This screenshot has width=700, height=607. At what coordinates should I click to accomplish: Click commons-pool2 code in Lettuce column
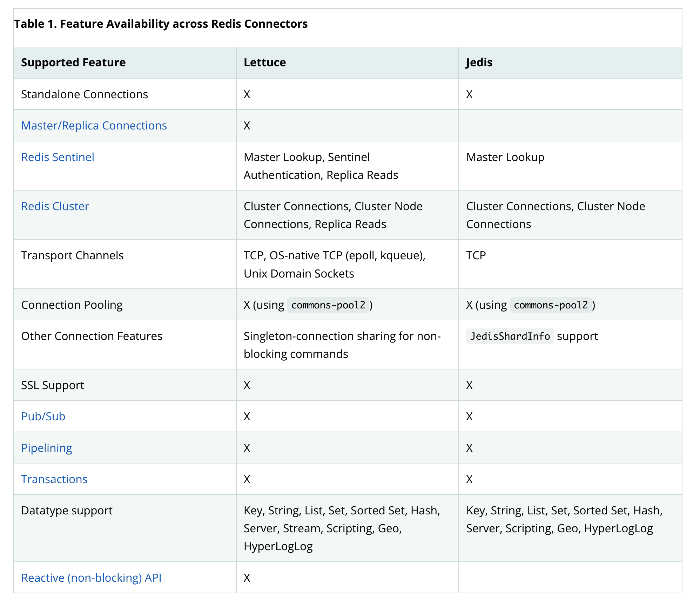click(x=328, y=305)
